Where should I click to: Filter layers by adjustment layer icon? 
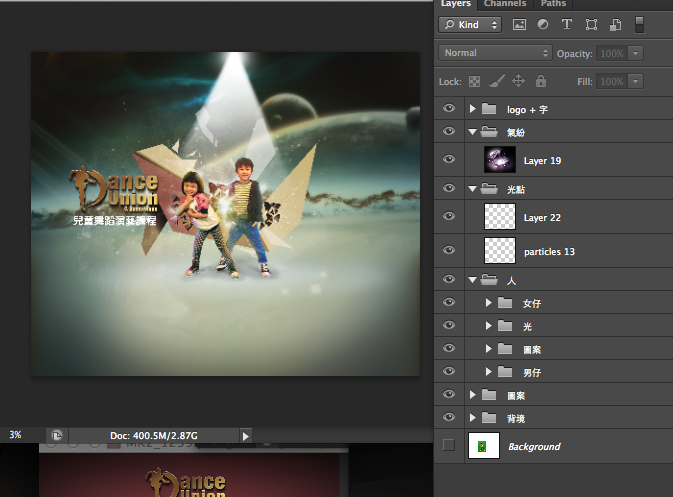543,24
